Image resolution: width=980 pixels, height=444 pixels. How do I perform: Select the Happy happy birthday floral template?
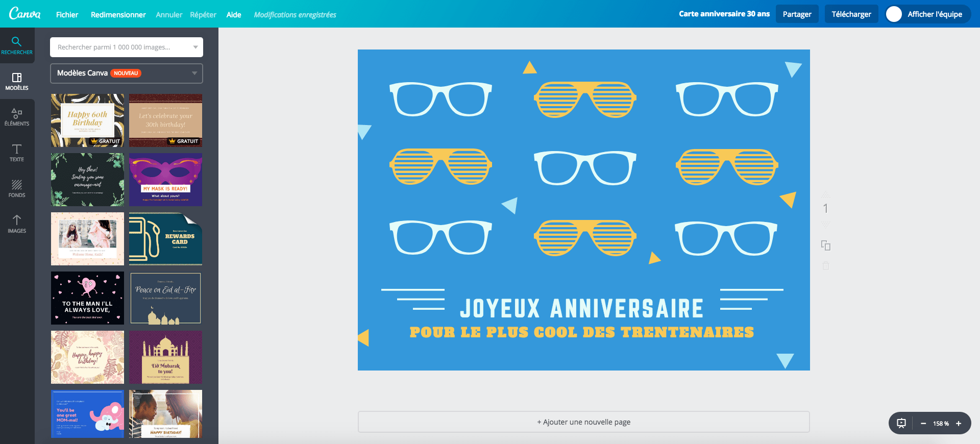coord(87,357)
